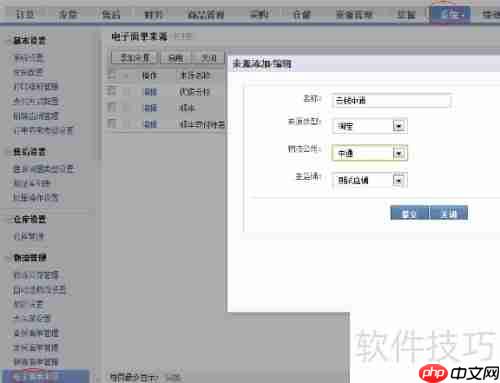Click the 来源名称 column header
Screen dimensions: 500x383
(x=195, y=76)
